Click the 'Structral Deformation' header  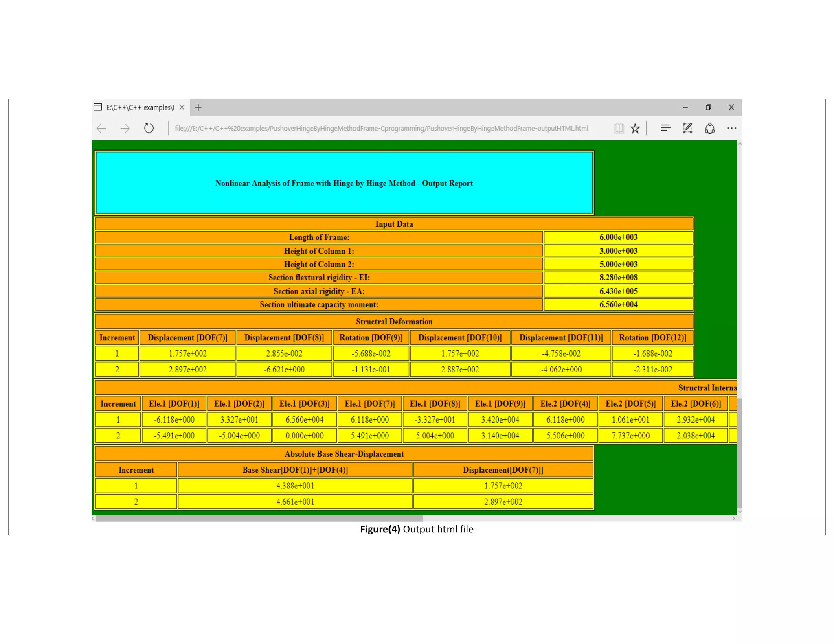tap(394, 322)
